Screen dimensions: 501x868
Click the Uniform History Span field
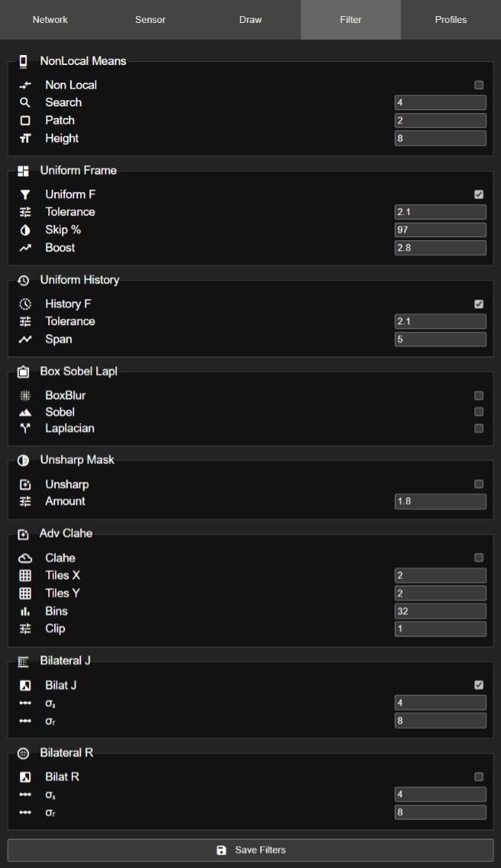tap(440, 340)
